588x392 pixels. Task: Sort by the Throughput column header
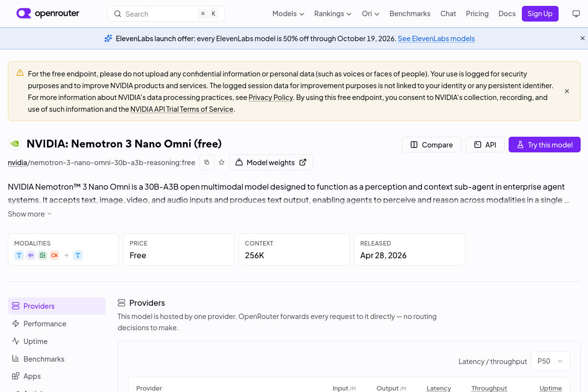[489, 388]
